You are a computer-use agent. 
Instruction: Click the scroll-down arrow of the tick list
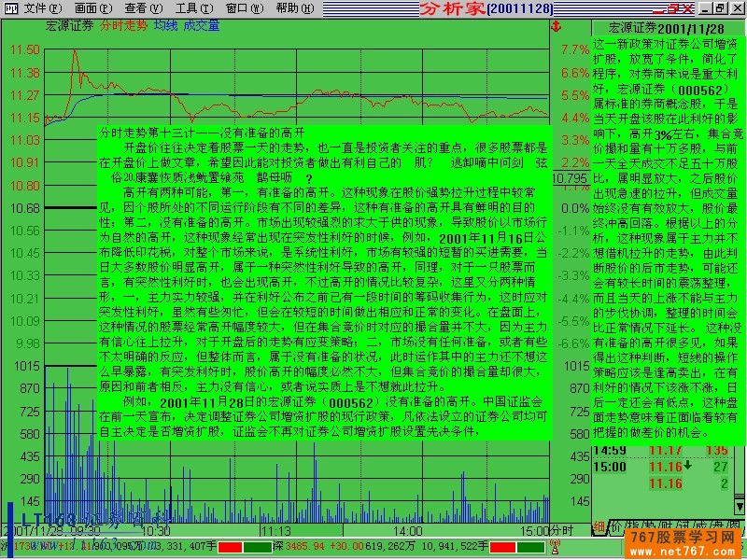(x=740, y=505)
